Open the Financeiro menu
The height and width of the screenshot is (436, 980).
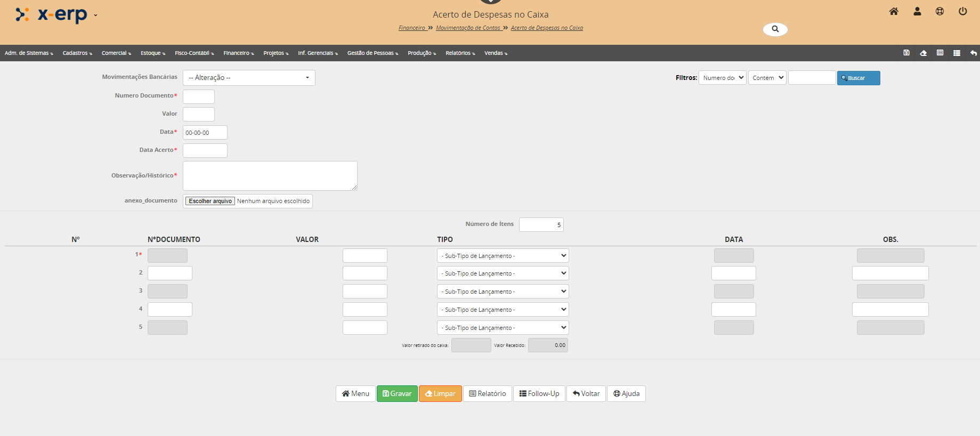click(238, 53)
